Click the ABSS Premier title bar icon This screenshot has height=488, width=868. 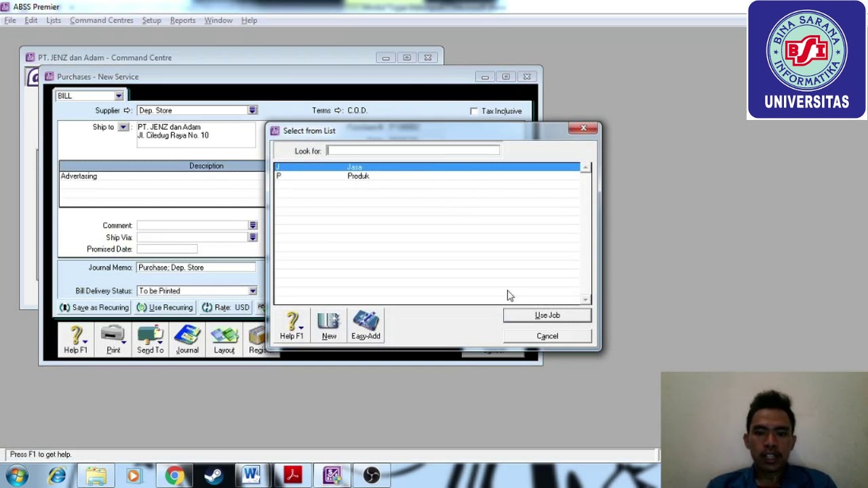tap(5, 7)
